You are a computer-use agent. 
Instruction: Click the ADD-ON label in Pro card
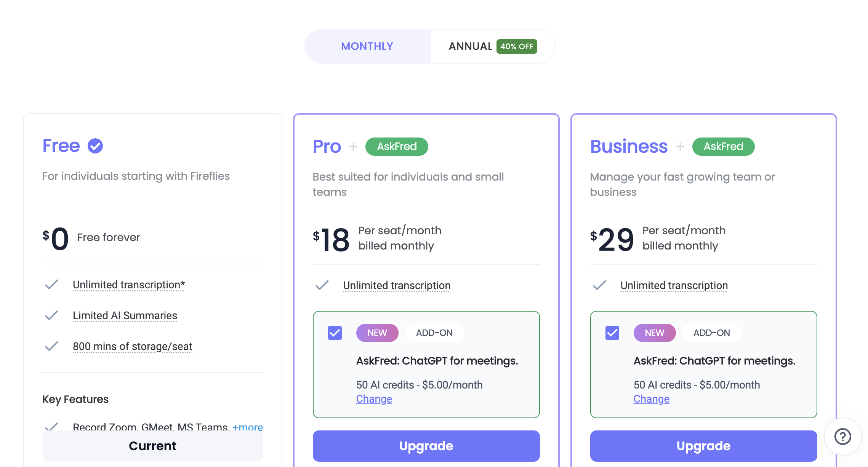pos(434,333)
